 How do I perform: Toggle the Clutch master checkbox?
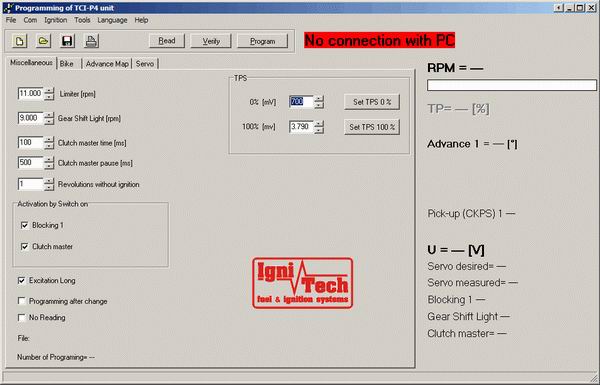click(x=25, y=247)
